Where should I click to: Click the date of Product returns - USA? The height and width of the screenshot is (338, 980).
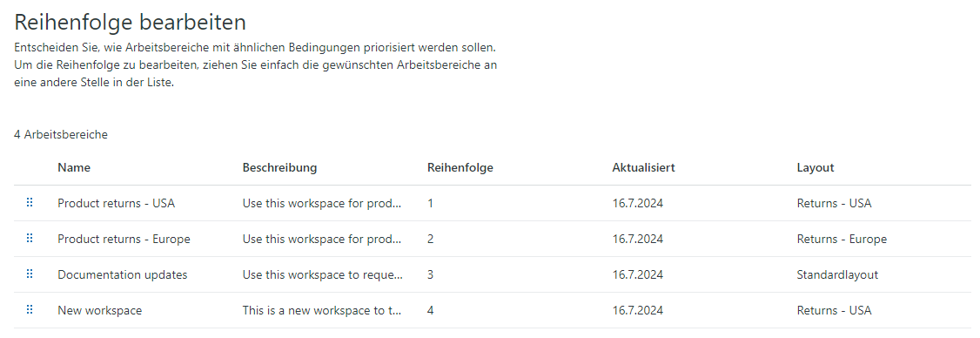point(637,204)
